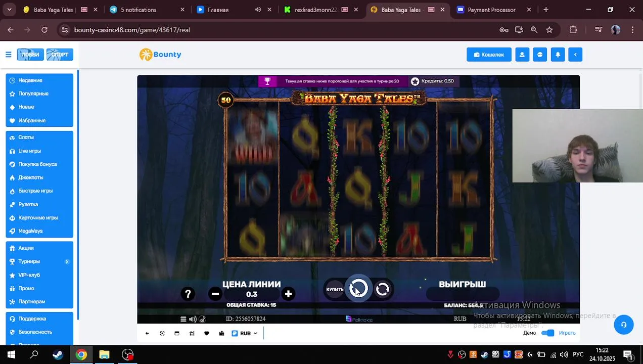Viewport: 643px width, 364px height.
Task: Open the hamburger menu next to Лобби
Action: (9, 55)
